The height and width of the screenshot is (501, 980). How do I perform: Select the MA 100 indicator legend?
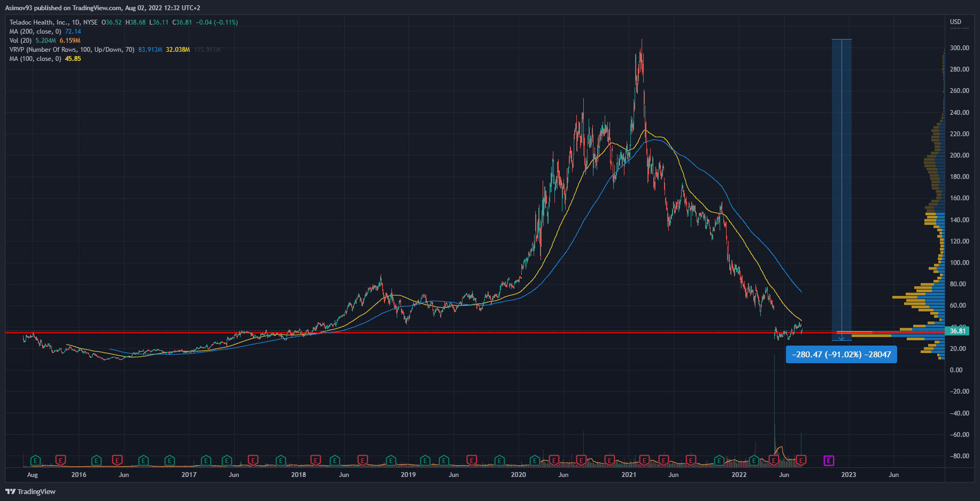[35, 59]
